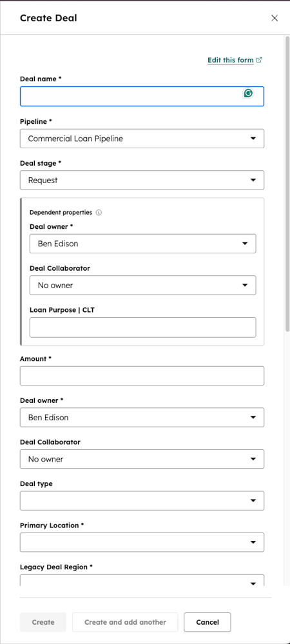
Task: Open Deal Collaborator dropdown under Dependent properties
Action: 142,285
